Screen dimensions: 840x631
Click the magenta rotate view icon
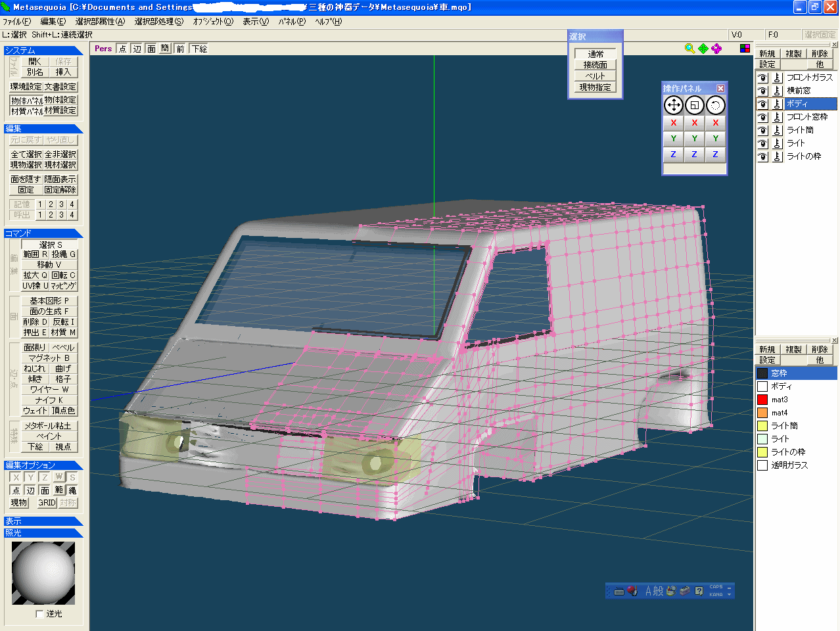tap(716, 49)
